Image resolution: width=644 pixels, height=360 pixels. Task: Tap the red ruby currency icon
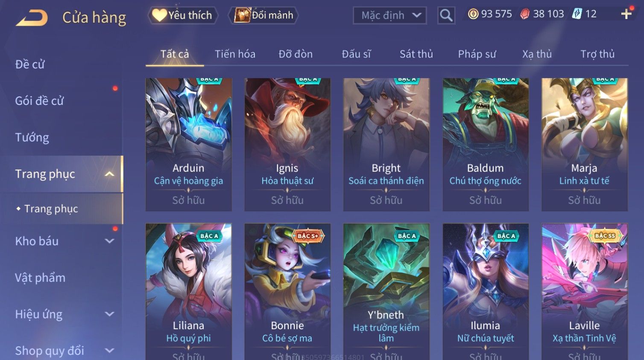(524, 14)
